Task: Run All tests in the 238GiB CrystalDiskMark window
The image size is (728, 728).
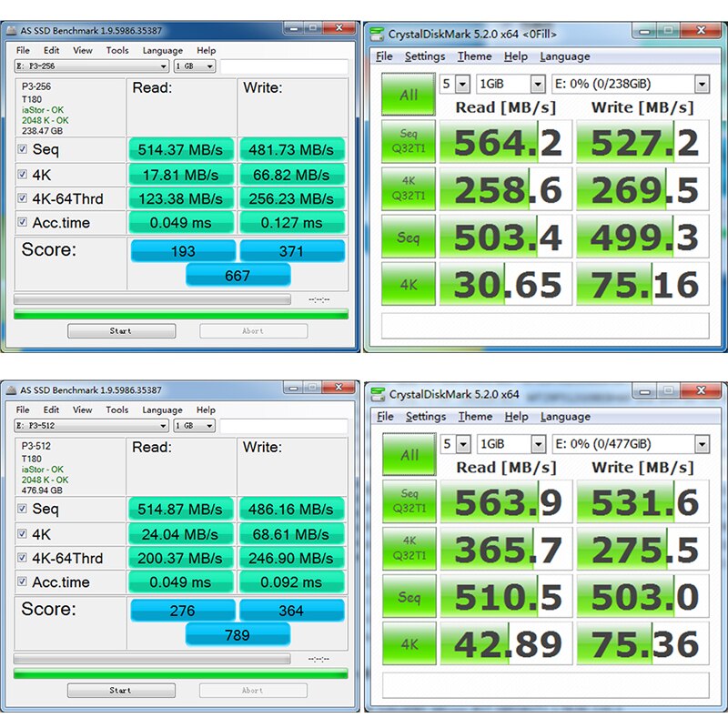Action: (409, 95)
